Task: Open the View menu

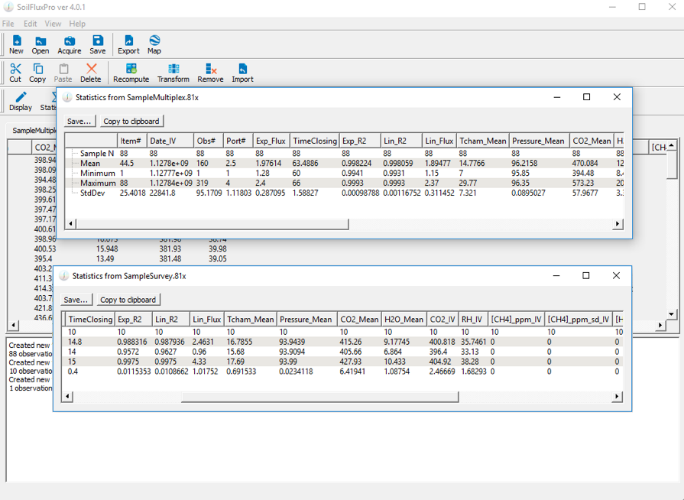Action: click(53, 23)
